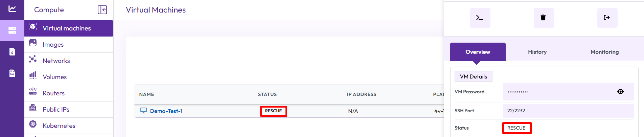Open Public IPs section
The height and width of the screenshot is (137, 644).
[x=56, y=110]
